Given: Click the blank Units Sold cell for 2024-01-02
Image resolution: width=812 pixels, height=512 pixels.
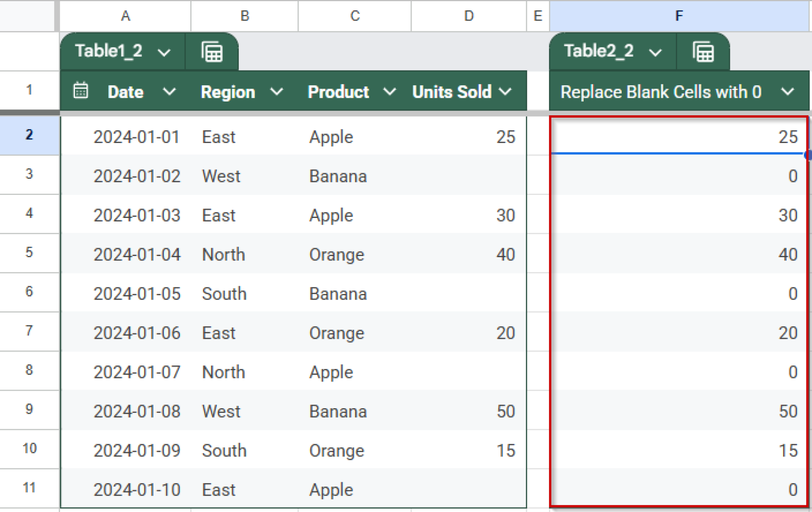Looking at the screenshot, I should coord(469,176).
